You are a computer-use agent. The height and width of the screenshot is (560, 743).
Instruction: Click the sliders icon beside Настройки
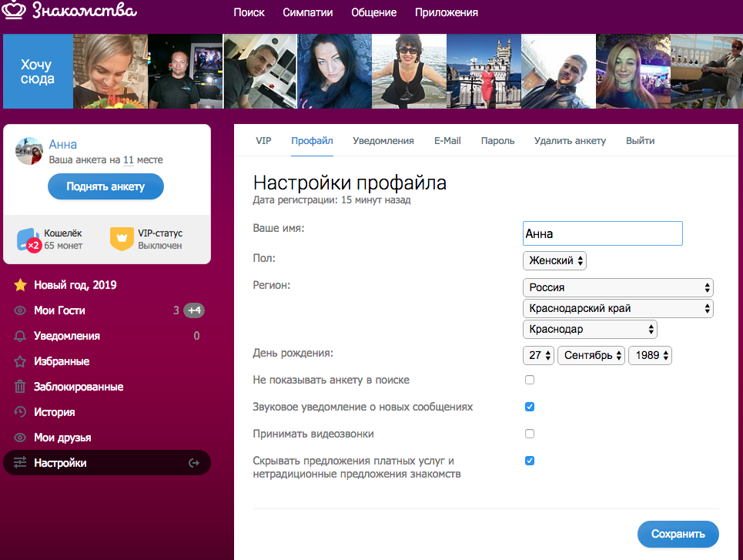click(x=20, y=463)
